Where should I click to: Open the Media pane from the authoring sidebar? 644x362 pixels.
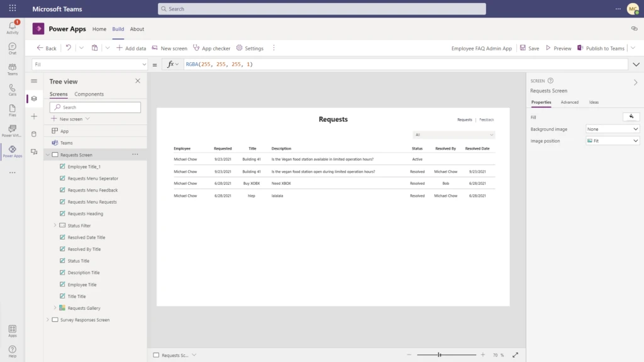pos(34,151)
